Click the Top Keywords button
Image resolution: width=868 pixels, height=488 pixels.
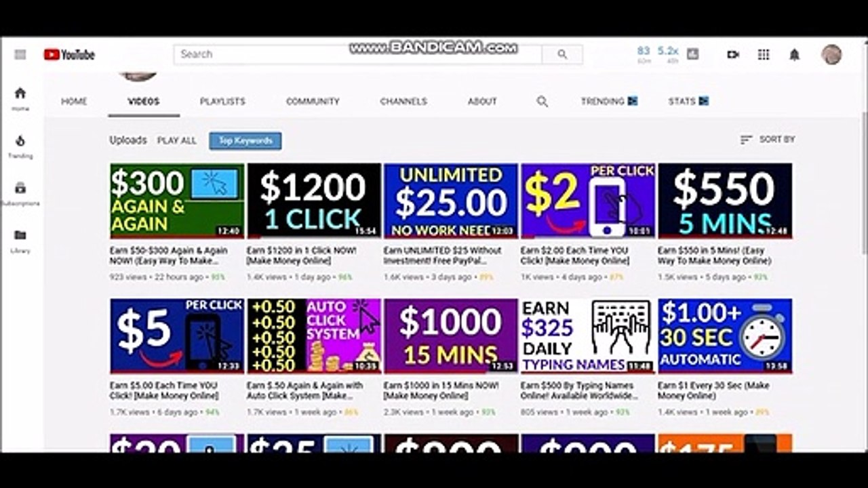(245, 140)
